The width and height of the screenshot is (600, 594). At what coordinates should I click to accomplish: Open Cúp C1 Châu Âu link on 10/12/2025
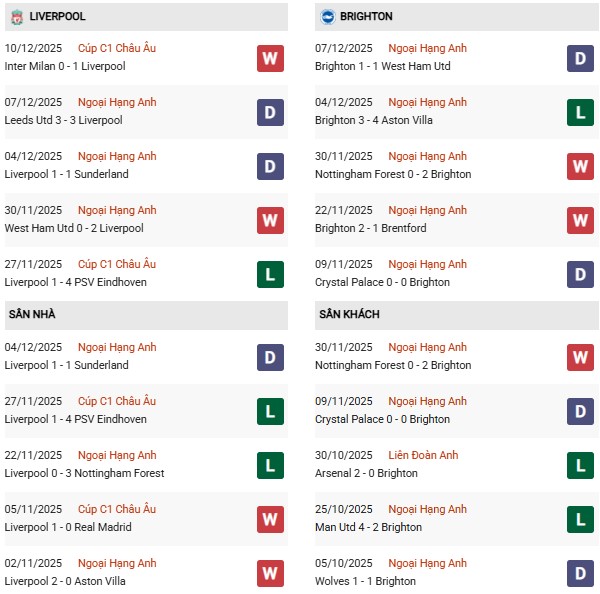[118, 48]
